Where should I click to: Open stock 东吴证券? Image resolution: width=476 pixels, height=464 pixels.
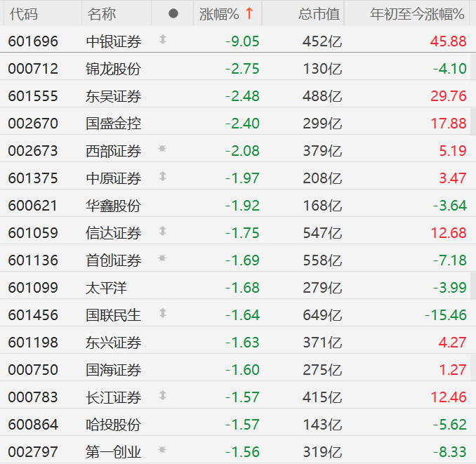114,96
